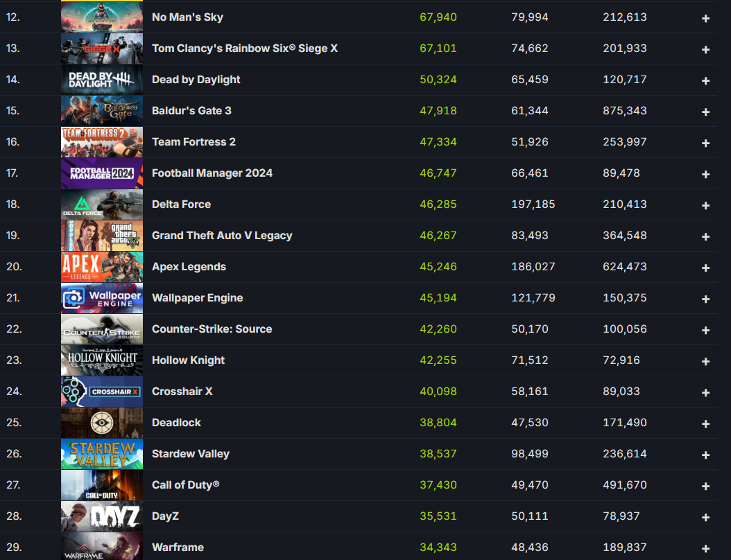Image resolution: width=731 pixels, height=560 pixels.
Task: Follow the Stardew Valley title link
Action: 191,454
